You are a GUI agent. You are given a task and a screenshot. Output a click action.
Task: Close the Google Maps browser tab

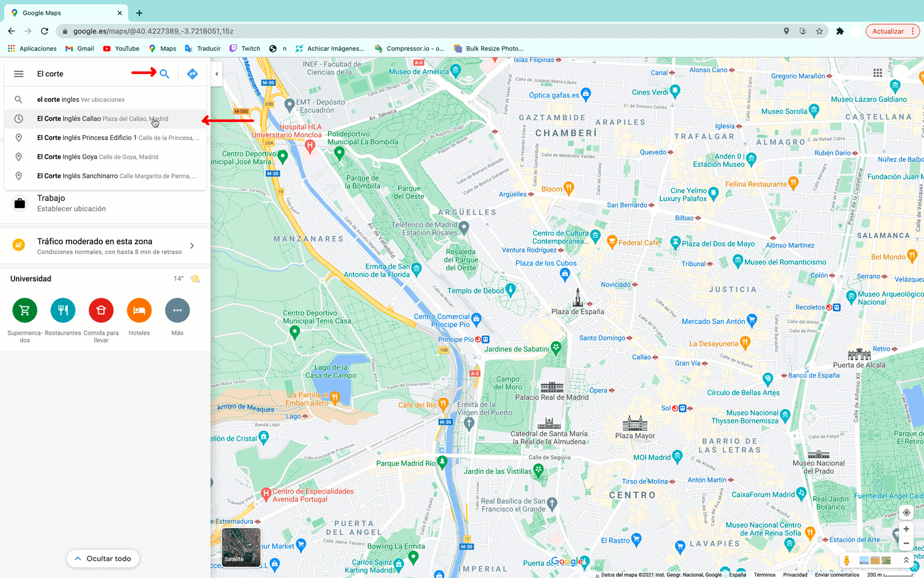[120, 13]
